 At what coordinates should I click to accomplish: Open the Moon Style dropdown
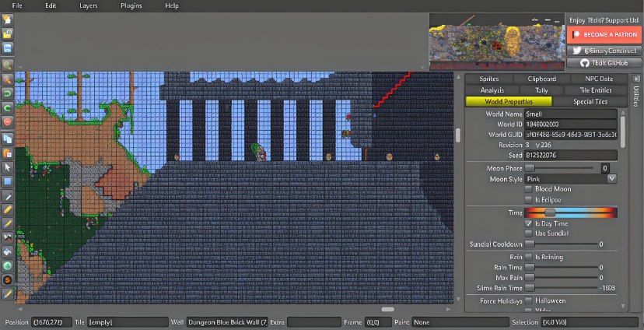pos(612,179)
